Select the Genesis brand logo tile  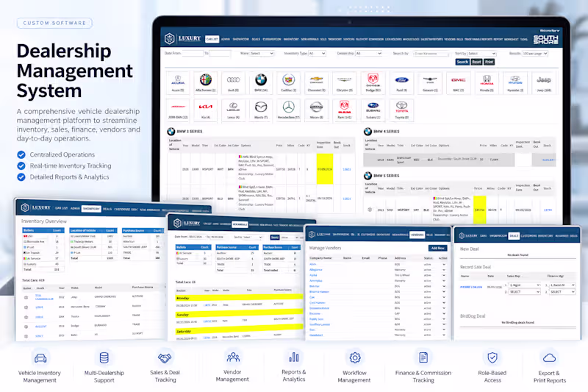pyautogui.click(x=430, y=83)
